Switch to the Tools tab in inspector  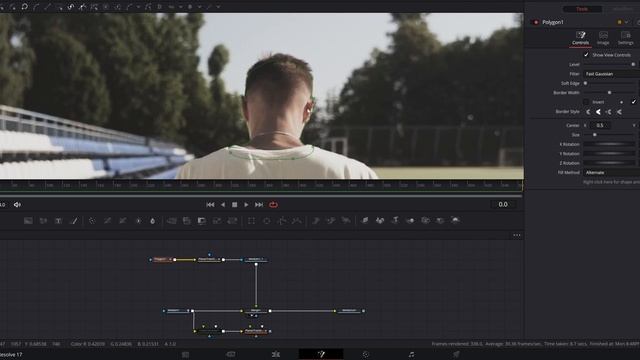[x=582, y=9]
